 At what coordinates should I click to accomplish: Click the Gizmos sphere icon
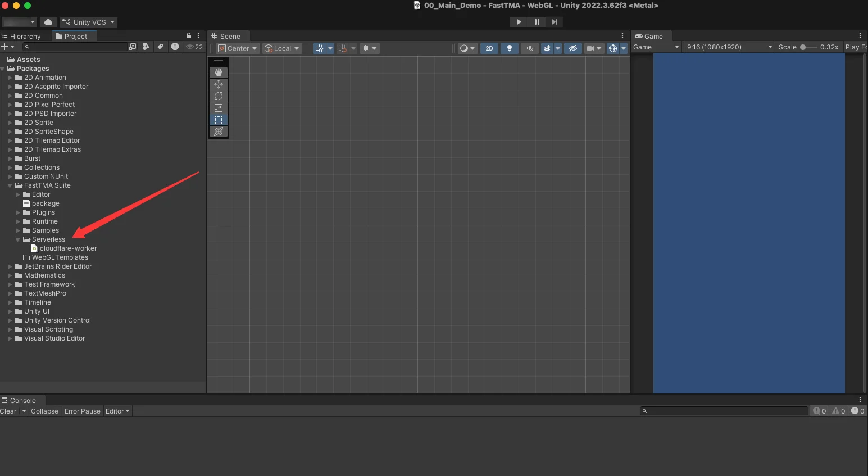click(x=613, y=48)
